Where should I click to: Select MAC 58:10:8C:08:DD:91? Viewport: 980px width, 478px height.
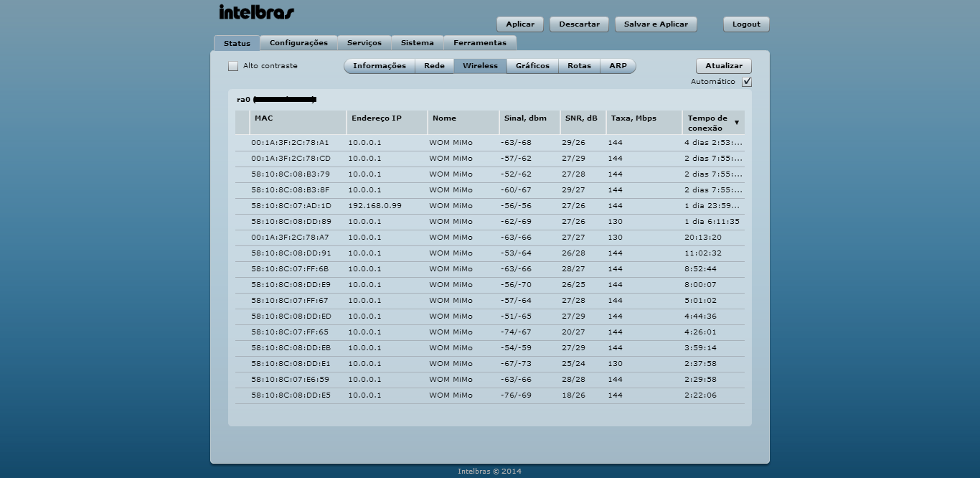291,253
